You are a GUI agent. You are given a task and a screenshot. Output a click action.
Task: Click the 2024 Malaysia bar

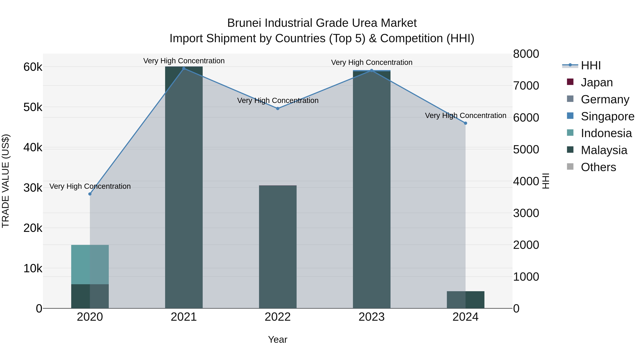point(465,300)
